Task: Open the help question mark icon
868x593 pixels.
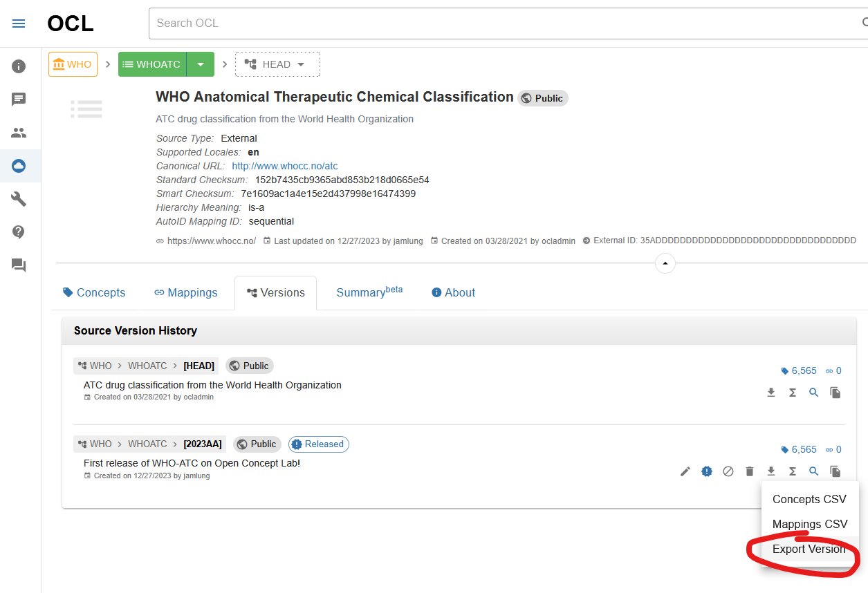Action: click(19, 232)
